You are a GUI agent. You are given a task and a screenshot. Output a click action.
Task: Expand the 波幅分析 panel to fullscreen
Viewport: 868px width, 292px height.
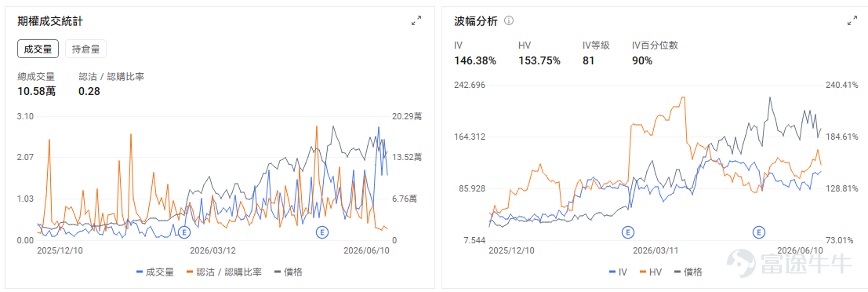(852, 21)
